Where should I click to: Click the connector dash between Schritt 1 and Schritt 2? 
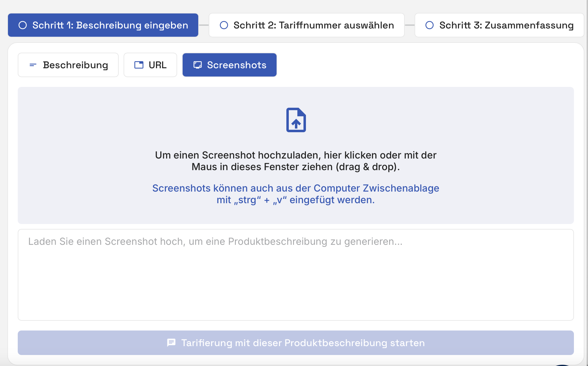pyautogui.click(x=204, y=25)
